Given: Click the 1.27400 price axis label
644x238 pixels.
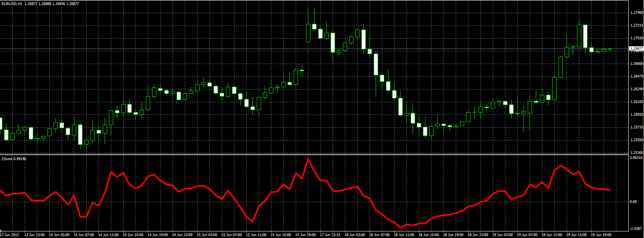Looking at the screenshot, I should coord(636,13).
